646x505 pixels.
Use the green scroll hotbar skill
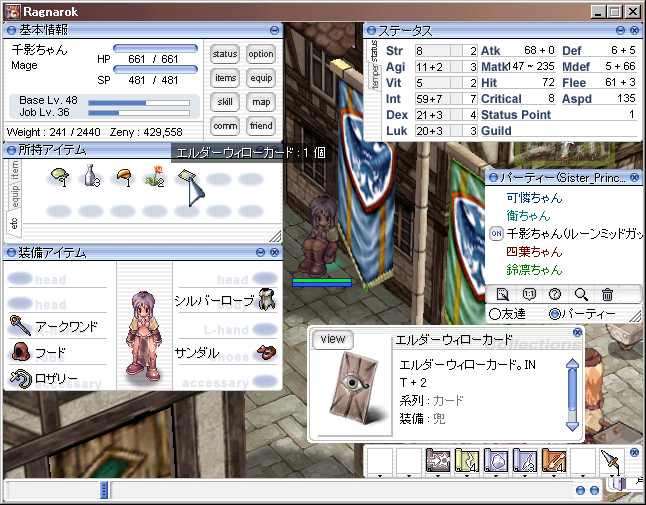467,460
